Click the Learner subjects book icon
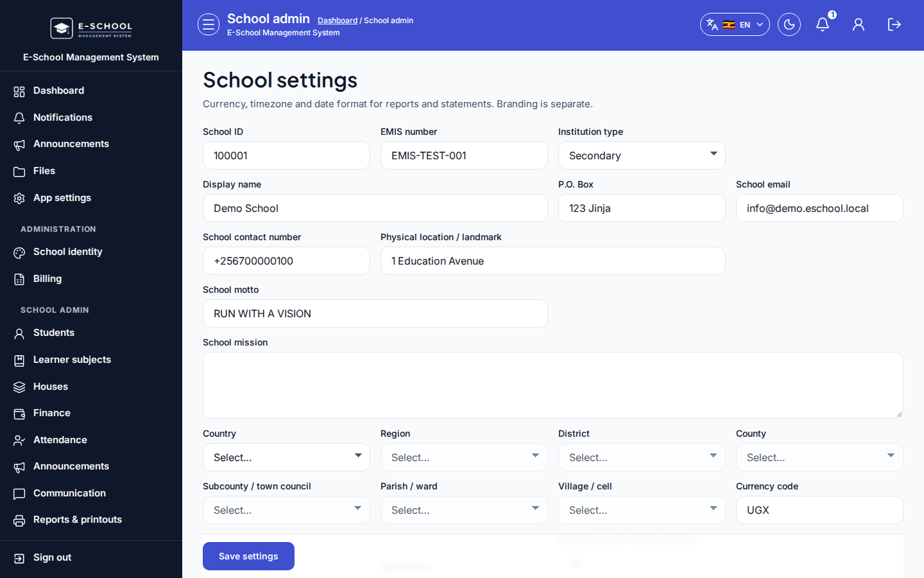 [x=19, y=360]
